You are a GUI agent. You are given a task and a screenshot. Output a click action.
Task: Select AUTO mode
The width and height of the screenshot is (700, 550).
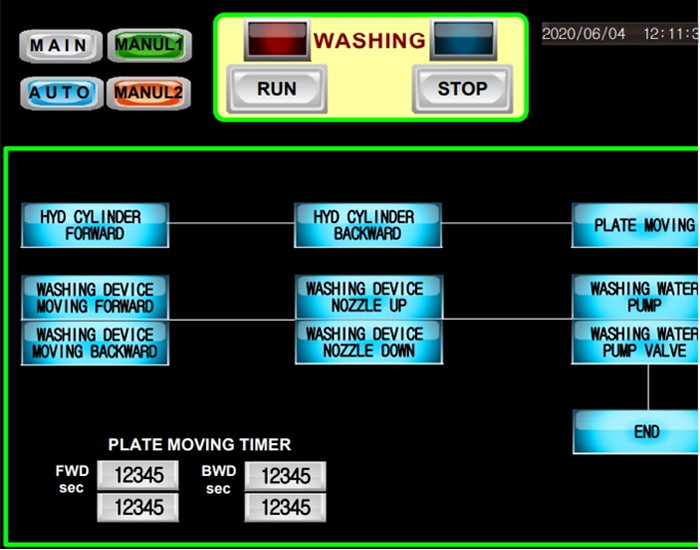tap(59, 93)
